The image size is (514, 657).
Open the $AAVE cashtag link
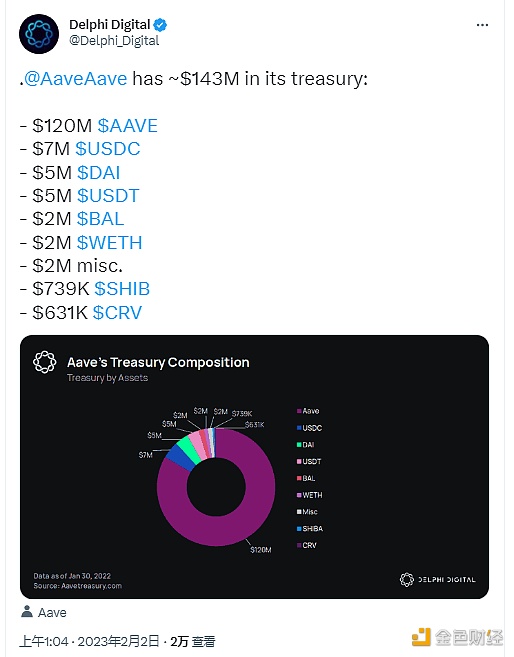point(128,126)
